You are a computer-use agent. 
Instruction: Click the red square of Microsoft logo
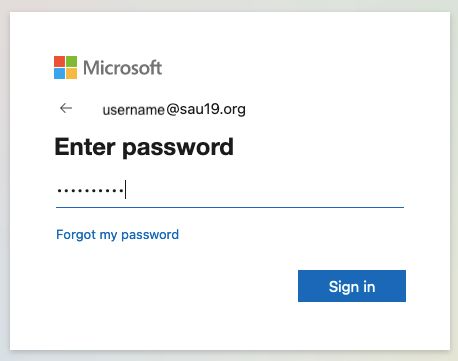(59, 61)
